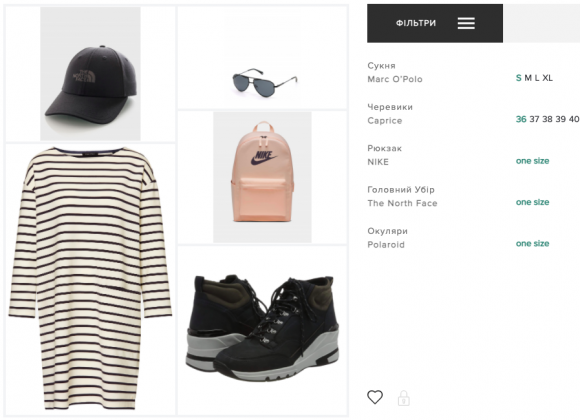Open the Caprice brand link
Screen dimensions: 580x420
pos(385,121)
